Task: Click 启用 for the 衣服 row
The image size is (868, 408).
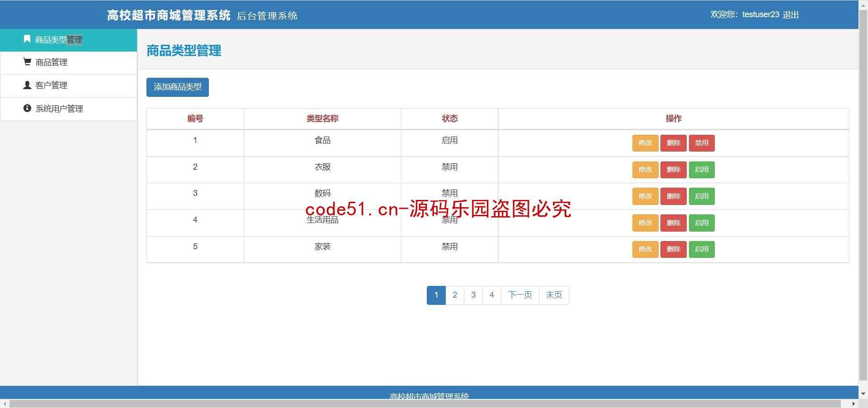Action: tap(702, 170)
